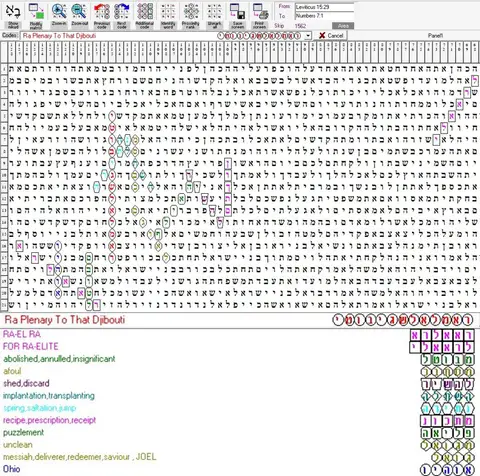
Task: Open the Additional code tool
Action: point(144,15)
